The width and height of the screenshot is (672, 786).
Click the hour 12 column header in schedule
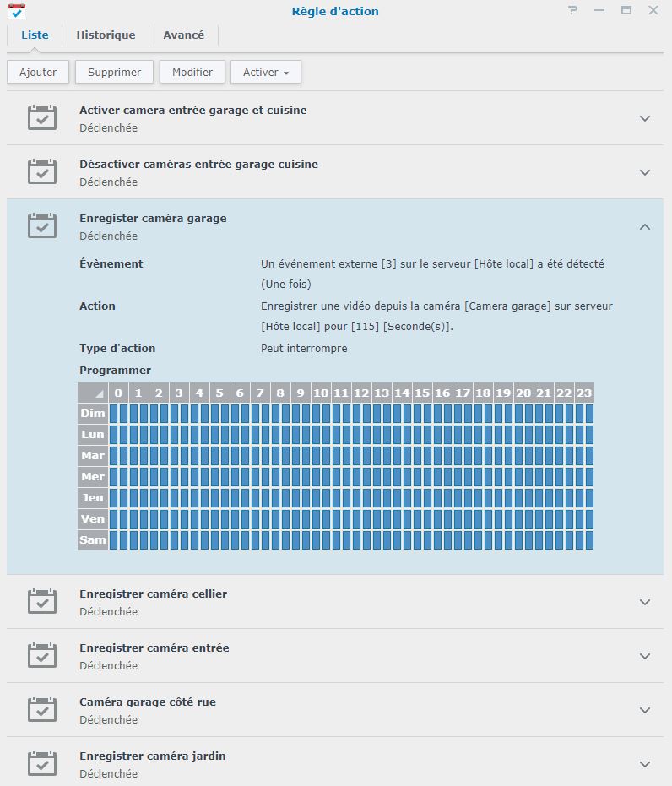click(361, 393)
